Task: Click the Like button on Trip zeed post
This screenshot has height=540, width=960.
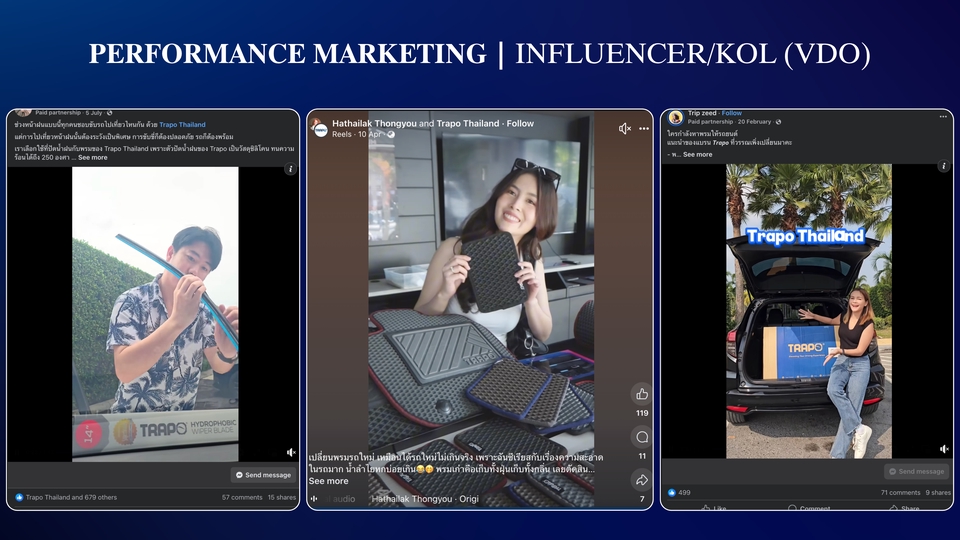Action: pyautogui.click(x=714, y=508)
